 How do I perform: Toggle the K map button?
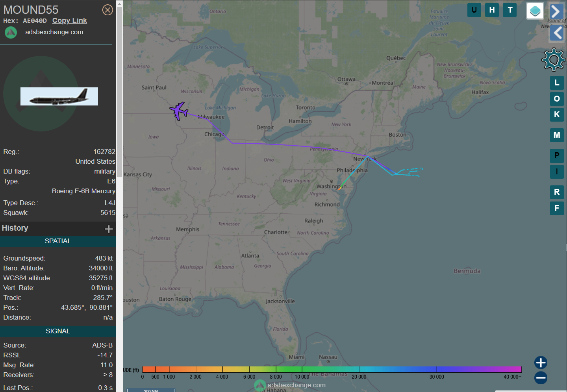557,115
